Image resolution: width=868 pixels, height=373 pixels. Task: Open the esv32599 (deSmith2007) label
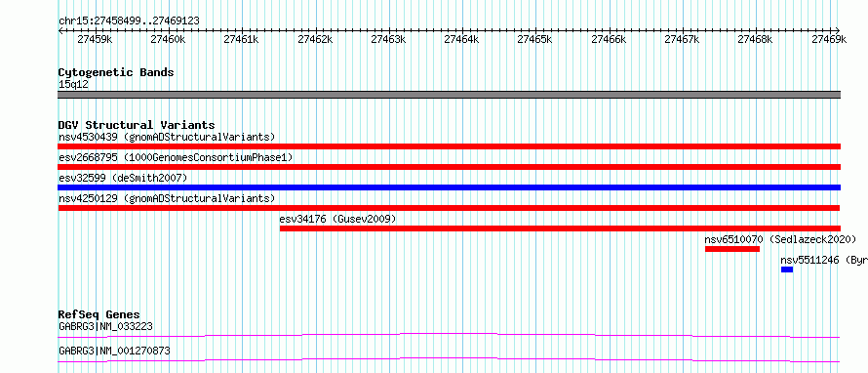click(x=123, y=178)
